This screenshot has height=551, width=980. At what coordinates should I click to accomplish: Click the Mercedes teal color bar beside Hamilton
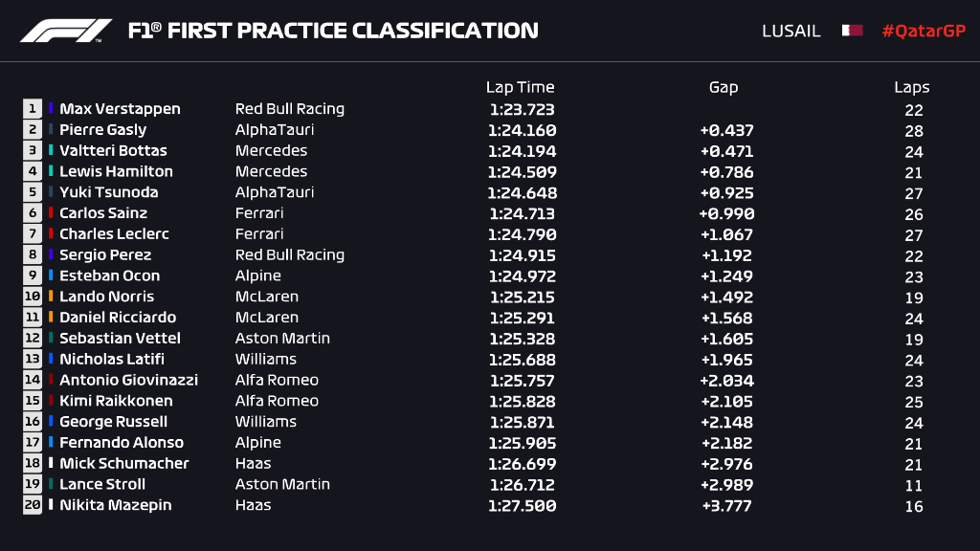coord(52,171)
